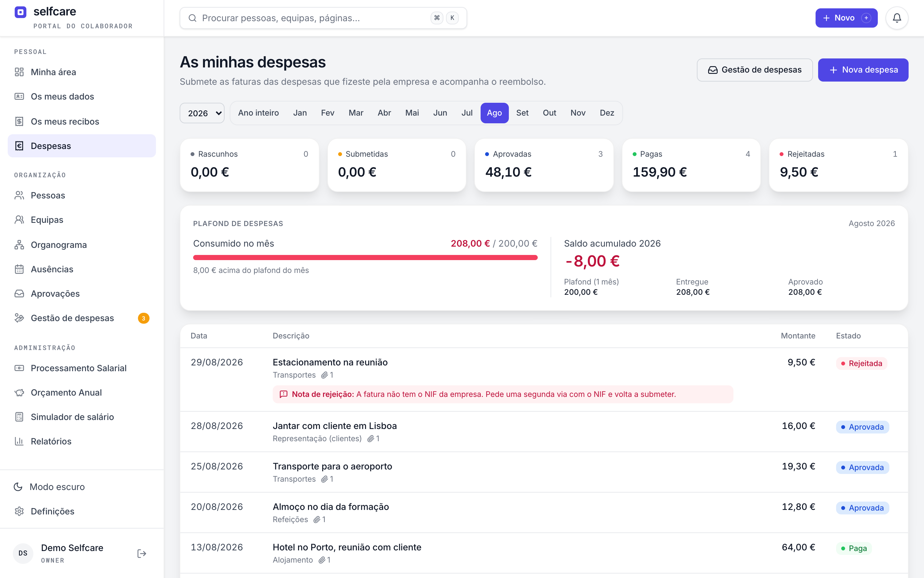Select the Out month tab
Image resolution: width=924 pixels, height=578 pixels.
pyautogui.click(x=550, y=113)
